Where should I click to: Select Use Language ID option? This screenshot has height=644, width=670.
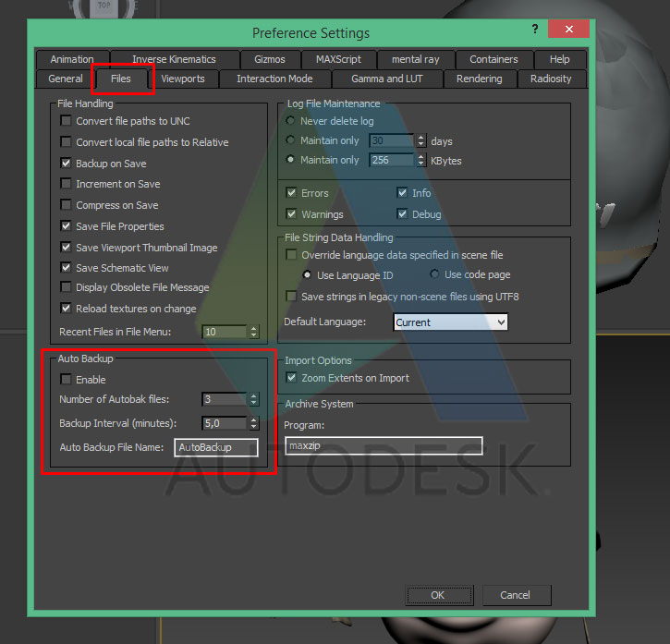tap(307, 274)
